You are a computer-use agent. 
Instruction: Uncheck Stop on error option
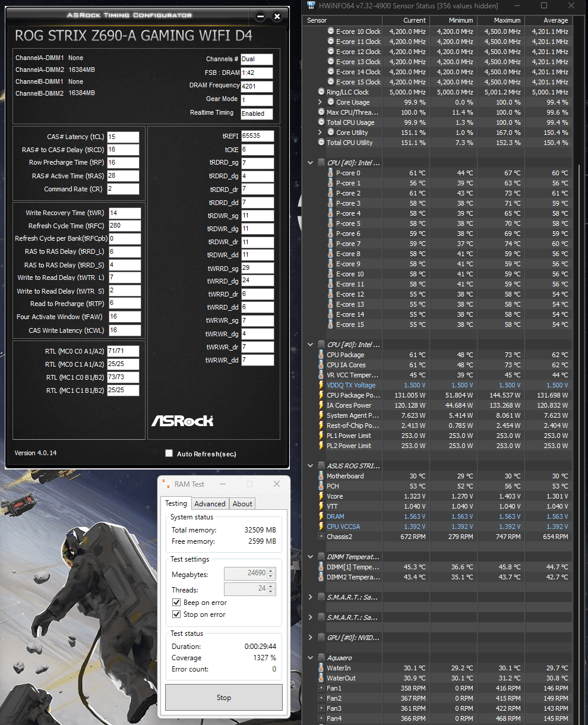click(x=176, y=614)
